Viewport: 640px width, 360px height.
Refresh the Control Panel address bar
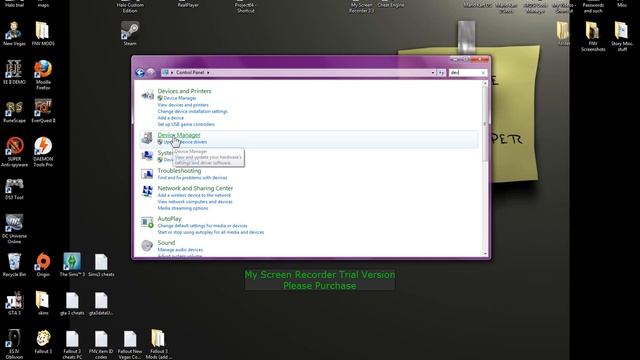coord(441,73)
